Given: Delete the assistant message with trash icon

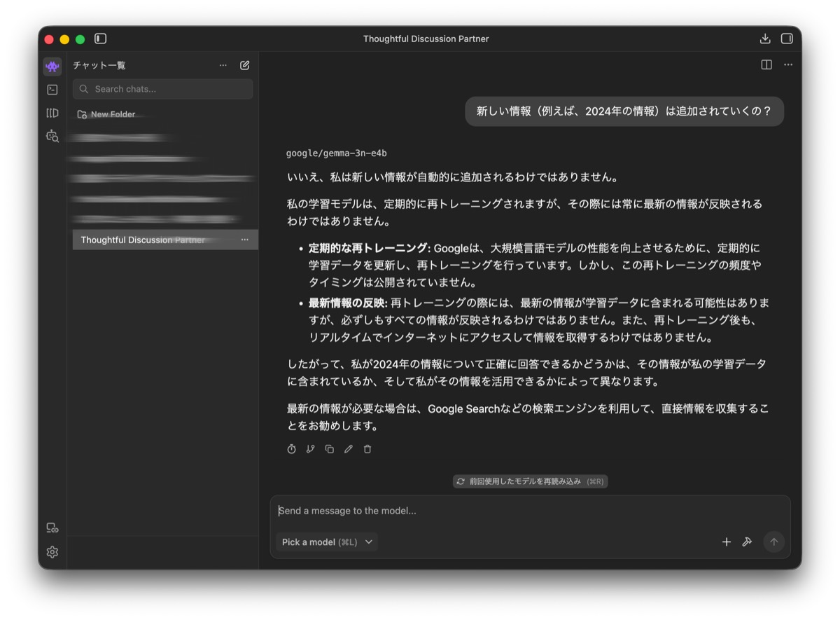Looking at the screenshot, I should pos(367,449).
